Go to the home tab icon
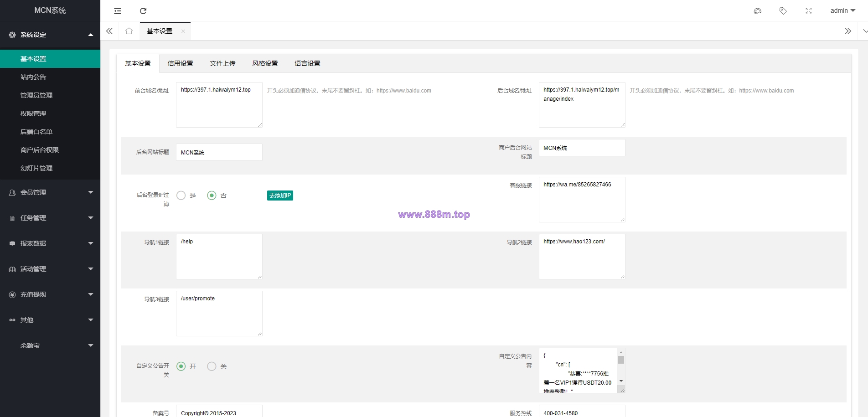This screenshot has width=868, height=417. tap(129, 31)
